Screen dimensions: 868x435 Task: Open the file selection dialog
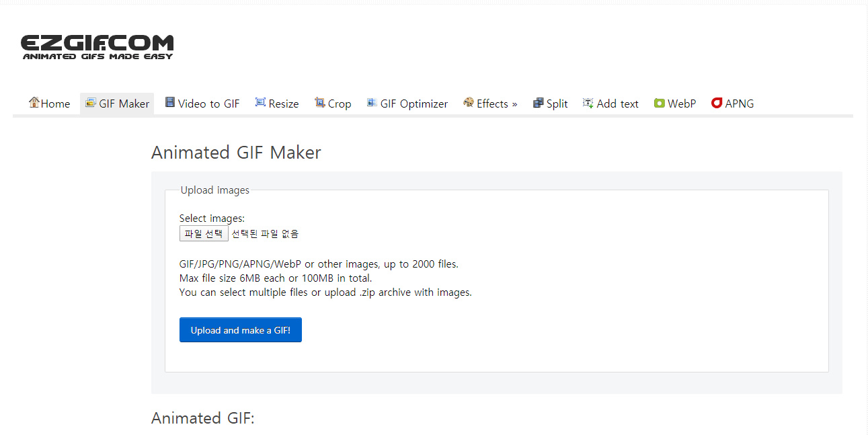click(204, 233)
